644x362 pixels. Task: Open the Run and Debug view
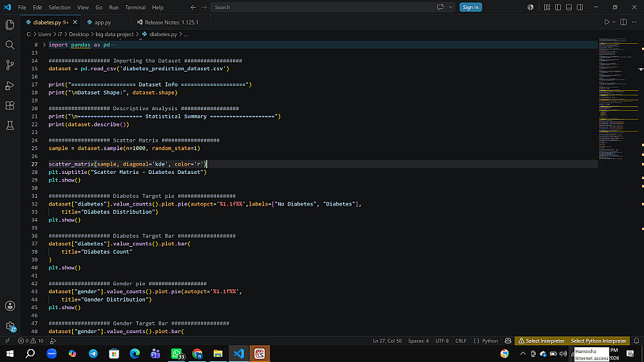tap(10, 86)
